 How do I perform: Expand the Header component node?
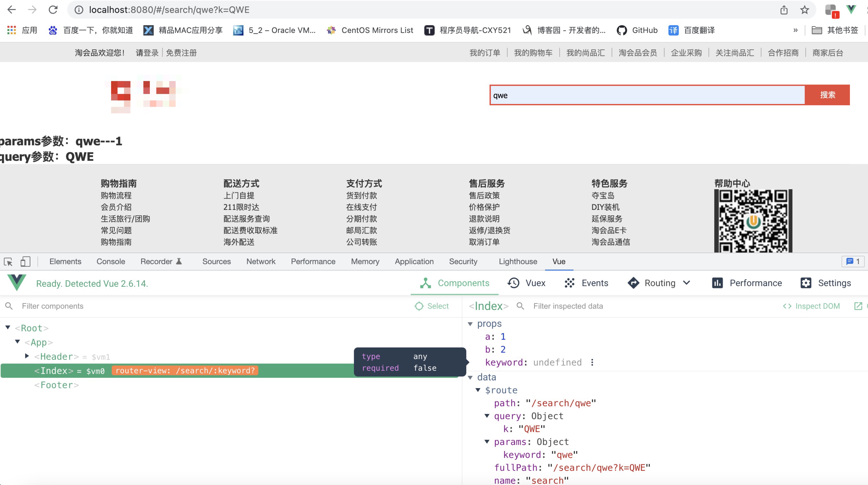pyautogui.click(x=27, y=356)
